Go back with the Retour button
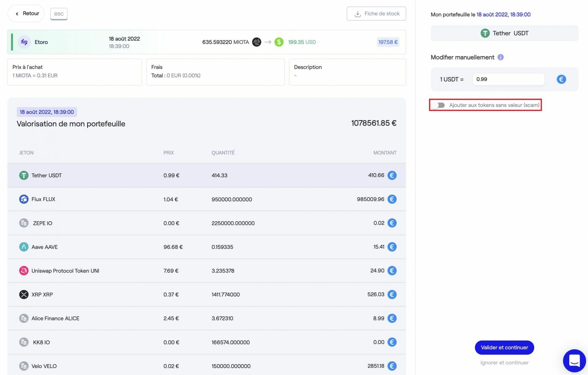 (x=26, y=14)
